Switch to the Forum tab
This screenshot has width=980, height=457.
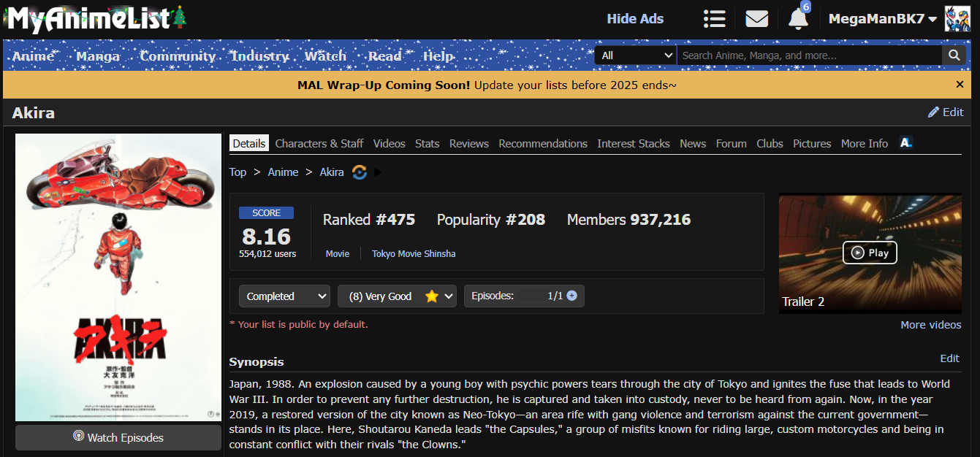pos(732,144)
